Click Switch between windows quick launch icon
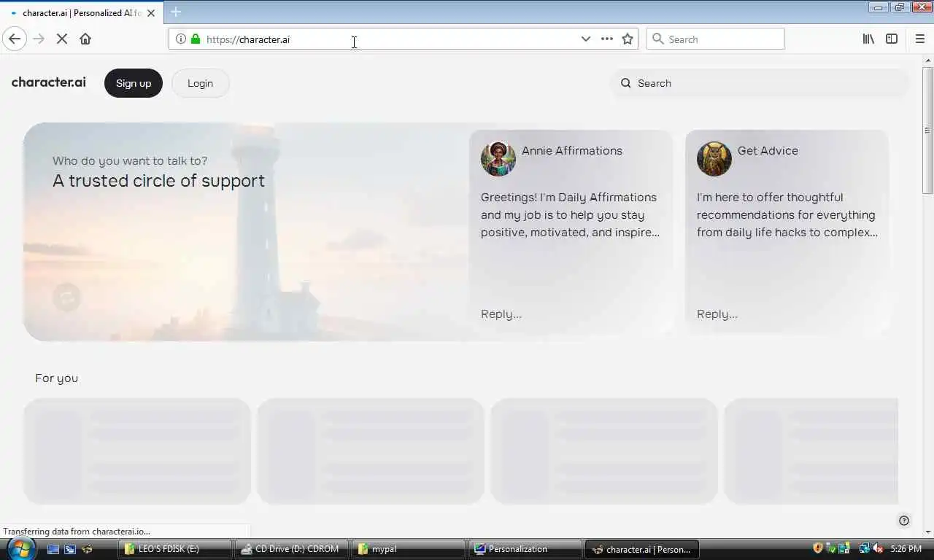Image resolution: width=934 pixels, height=560 pixels. click(70, 549)
